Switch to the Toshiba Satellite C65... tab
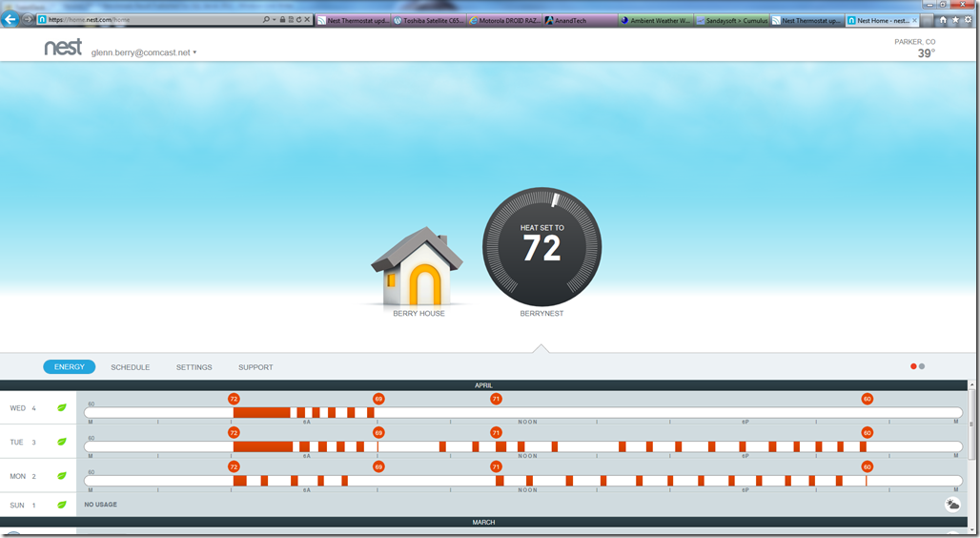 click(x=429, y=21)
